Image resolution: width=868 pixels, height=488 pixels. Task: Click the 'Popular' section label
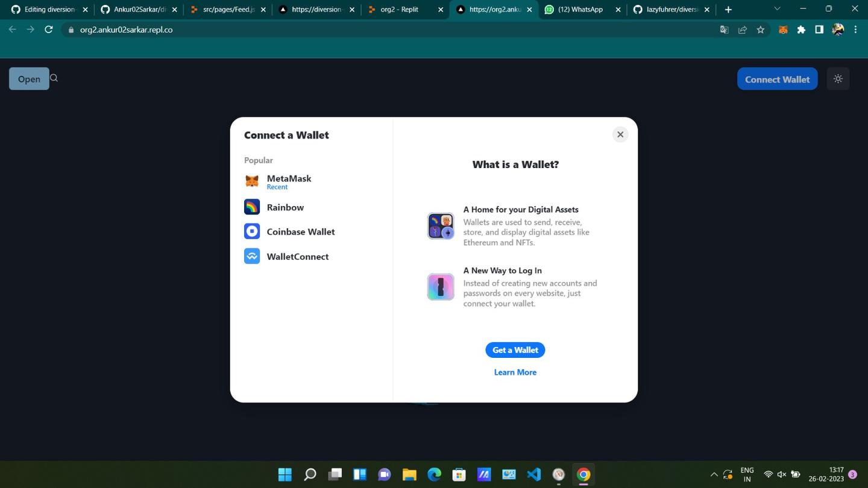pos(259,160)
